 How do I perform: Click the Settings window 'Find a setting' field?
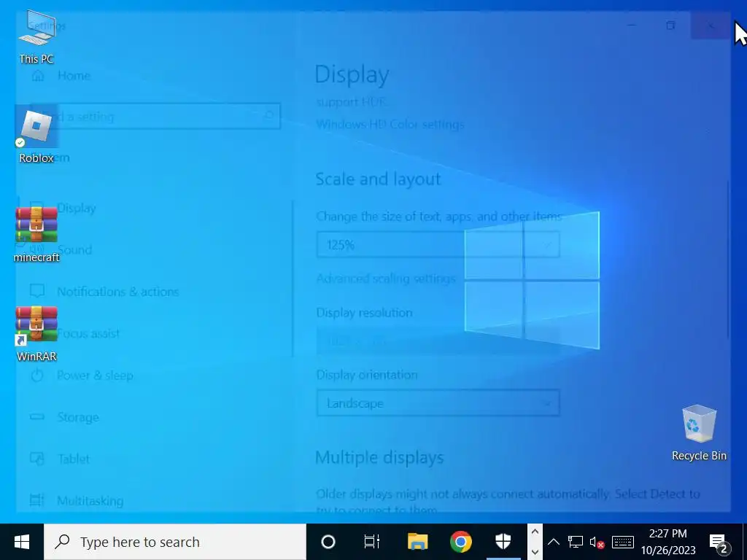point(155,116)
